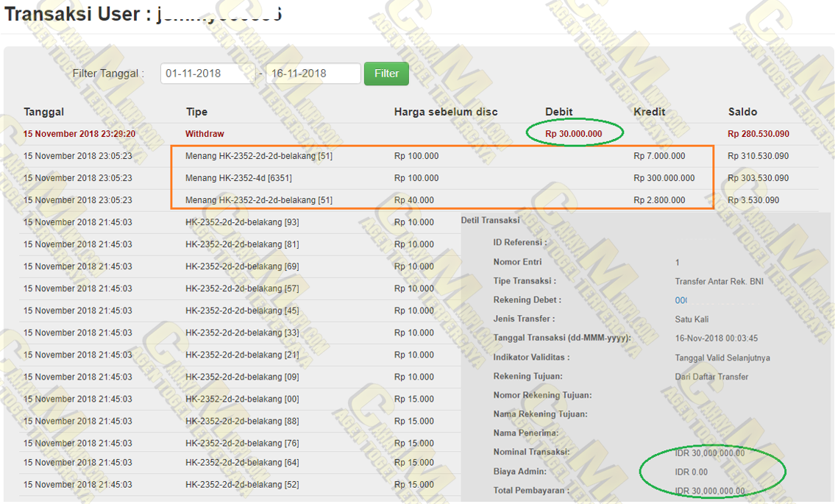The width and height of the screenshot is (835, 504).
Task: Click the end date field 16-11-2018
Action: point(313,74)
